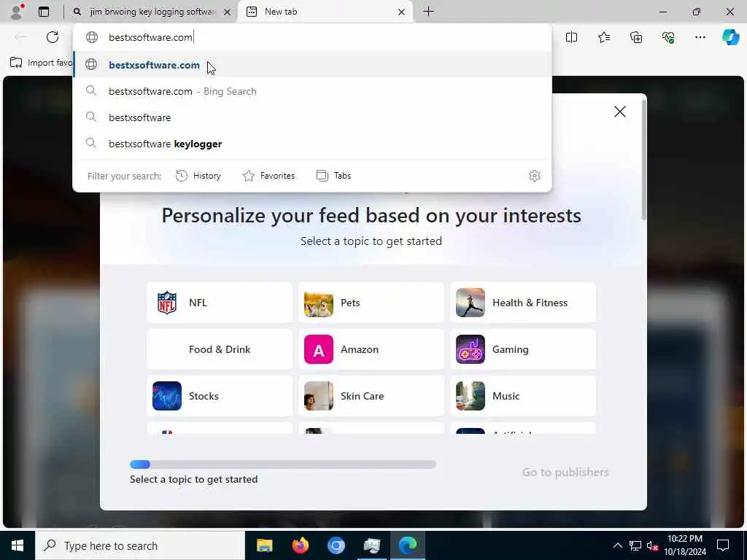The width and height of the screenshot is (747, 560).
Task: Open the Collections icon in toolbar
Action: point(636,37)
